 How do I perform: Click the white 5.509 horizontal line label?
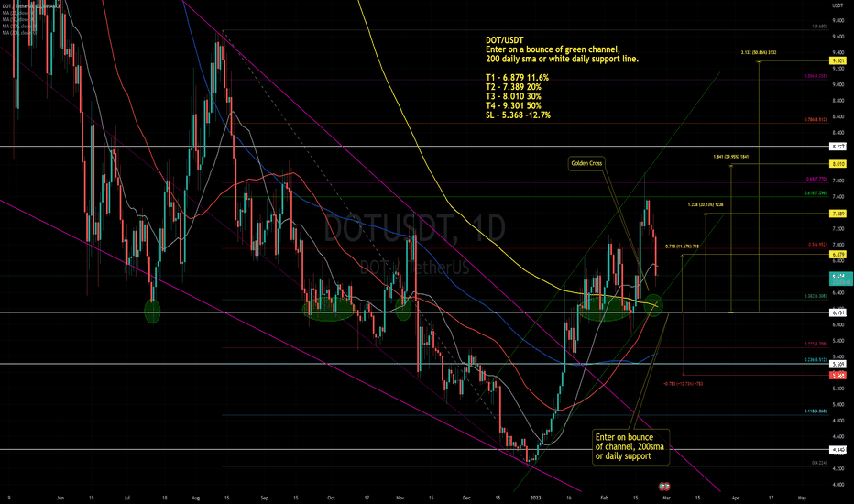coord(838,364)
